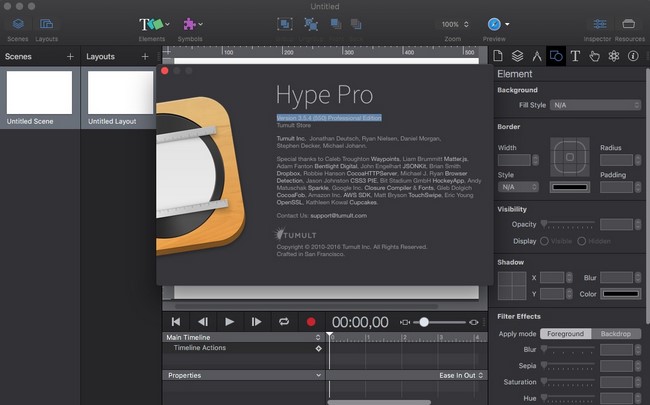
Task: Choose Foreground apply mode
Action: tap(565, 334)
